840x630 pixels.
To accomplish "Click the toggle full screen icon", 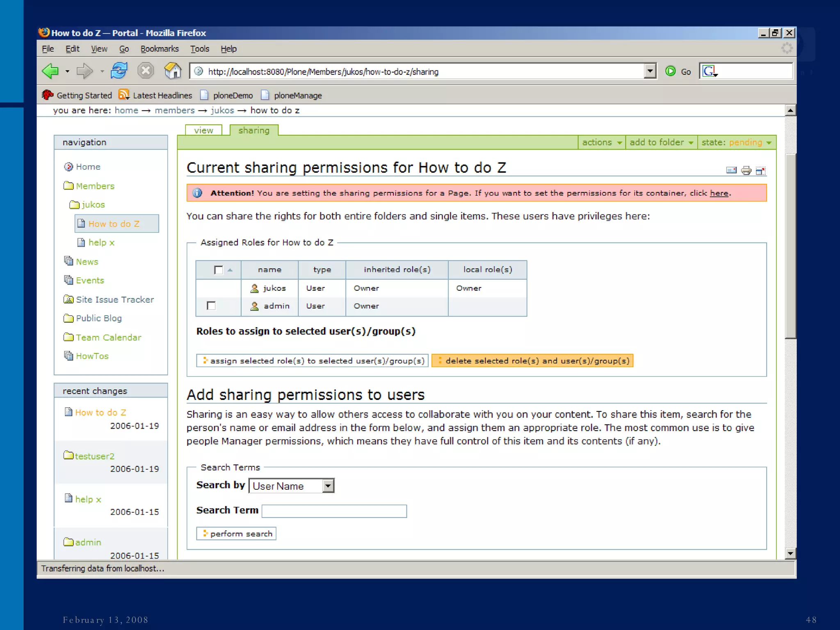I will click(761, 171).
